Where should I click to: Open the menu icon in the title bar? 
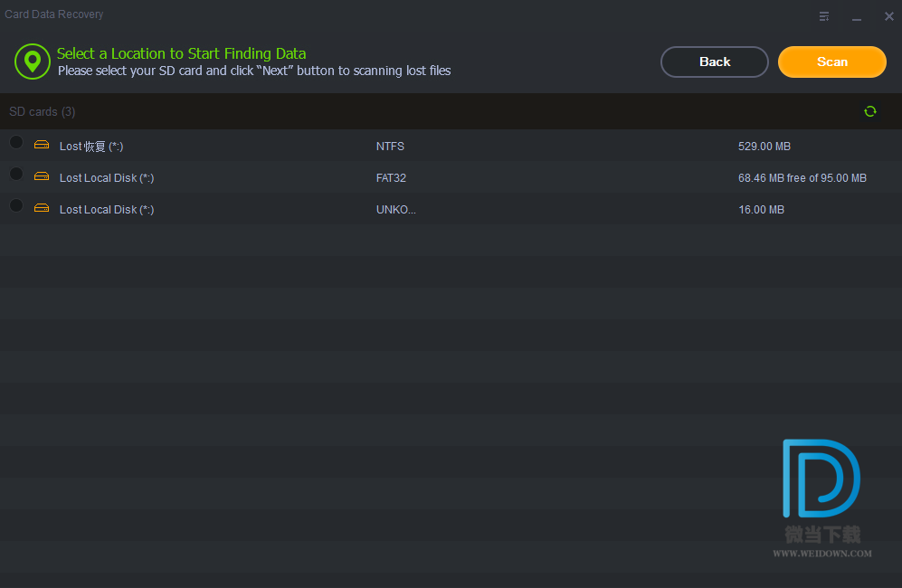[x=824, y=16]
